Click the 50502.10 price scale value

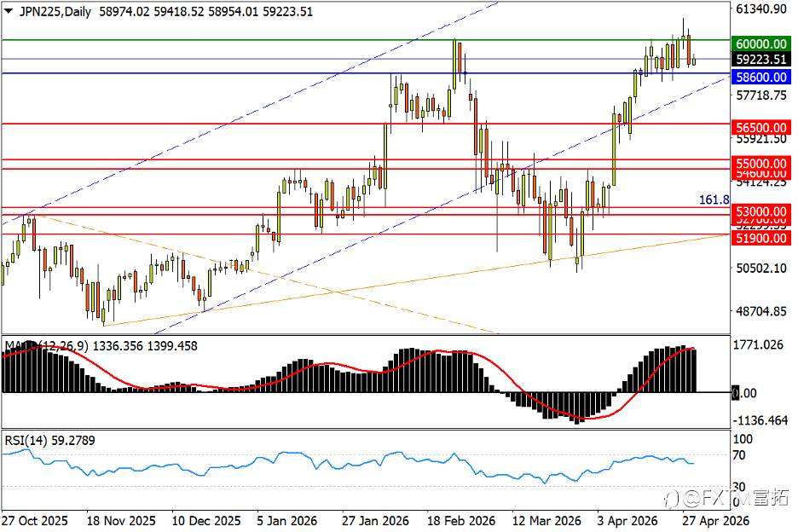pos(761,268)
